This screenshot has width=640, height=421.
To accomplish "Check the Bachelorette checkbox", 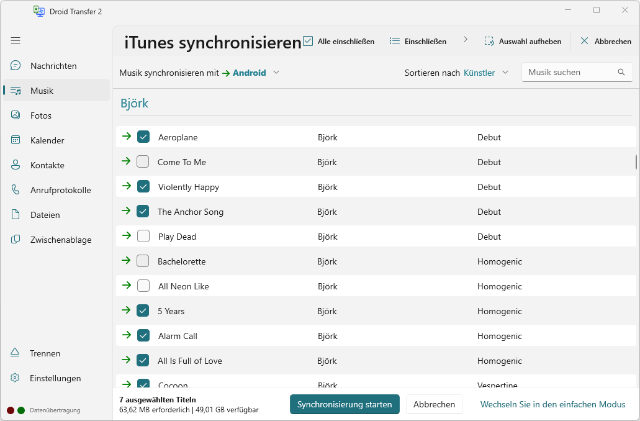I will pos(143,261).
